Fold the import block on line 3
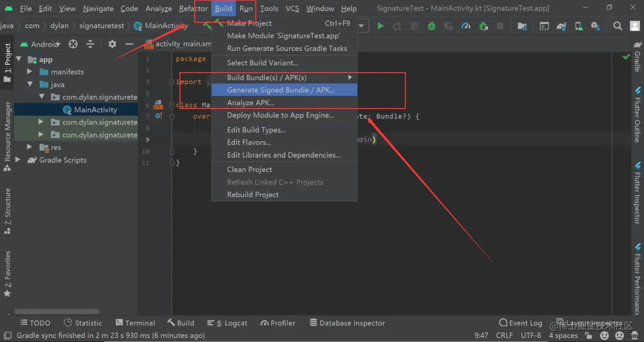 [x=172, y=82]
